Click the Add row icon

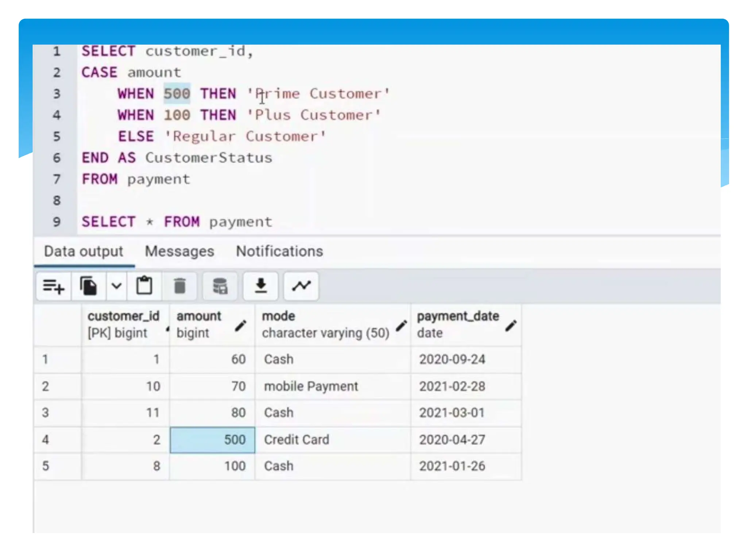[x=53, y=286]
